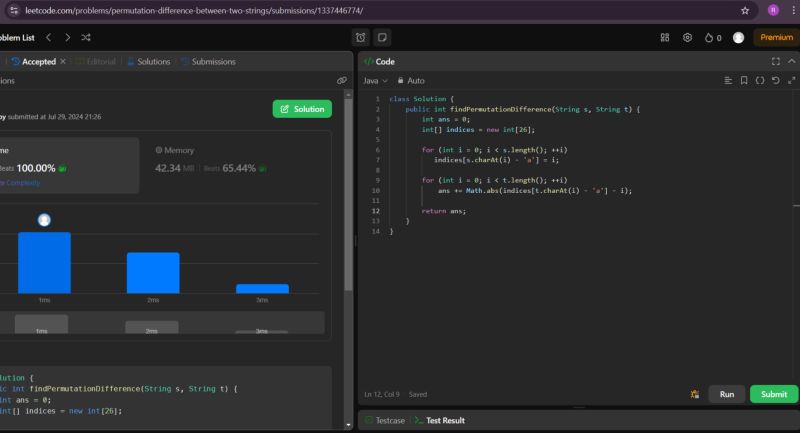This screenshot has height=433, width=800.
Task: Switch to the Submissions tab
Action: click(x=208, y=61)
